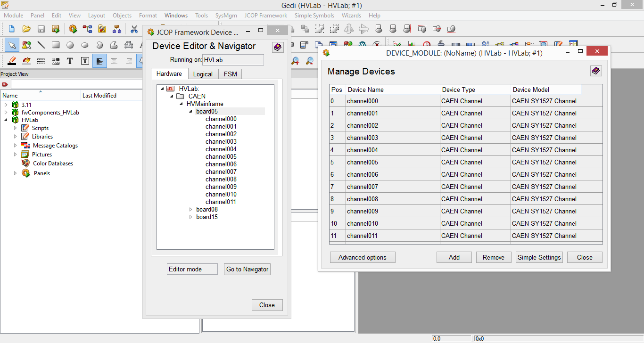Select the Hardware tab
The width and height of the screenshot is (644, 343).
[x=169, y=73]
